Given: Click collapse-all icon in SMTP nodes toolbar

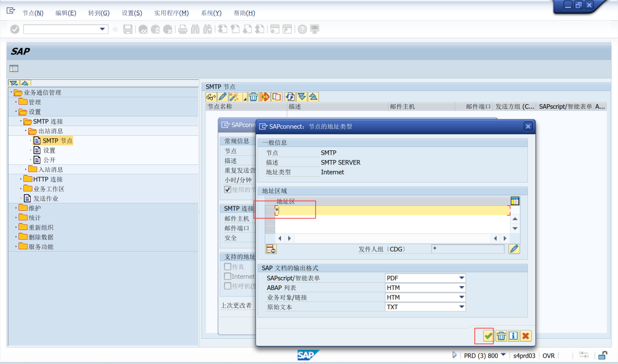Looking at the screenshot, I should coord(314,97).
